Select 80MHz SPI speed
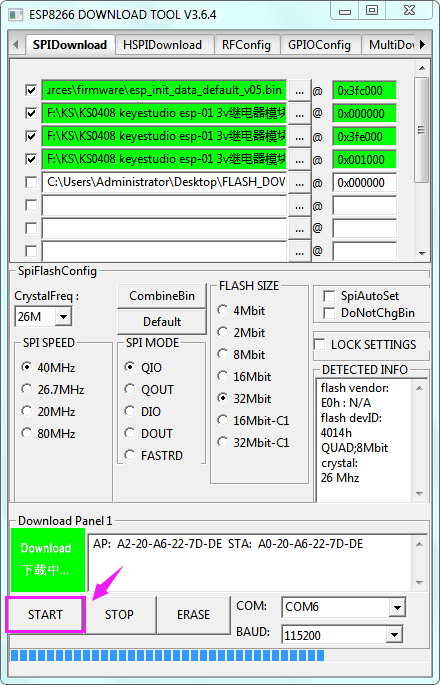The height and width of the screenshot is (685, 440). pyautogui.click(x=48, y=433)
